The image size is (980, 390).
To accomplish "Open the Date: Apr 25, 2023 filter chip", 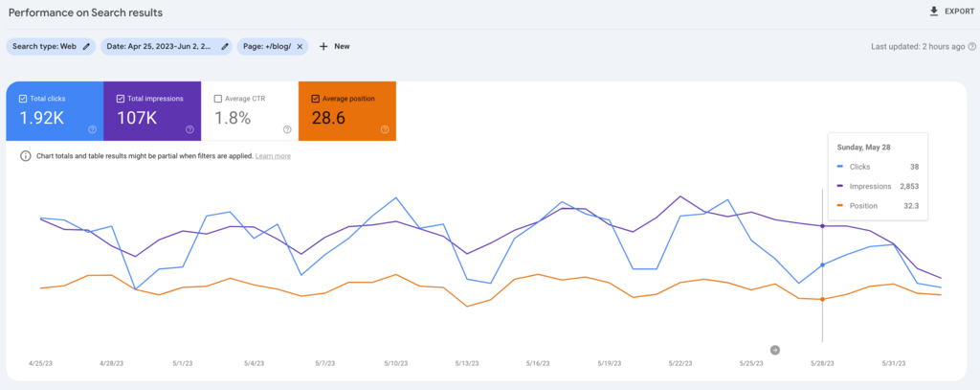I will pos(160,46).
